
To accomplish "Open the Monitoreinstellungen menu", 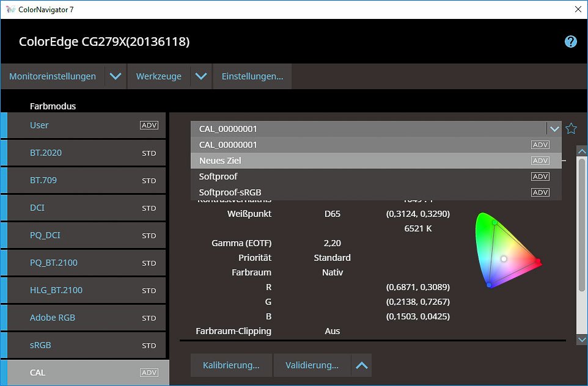I will (x=53, y=76).
